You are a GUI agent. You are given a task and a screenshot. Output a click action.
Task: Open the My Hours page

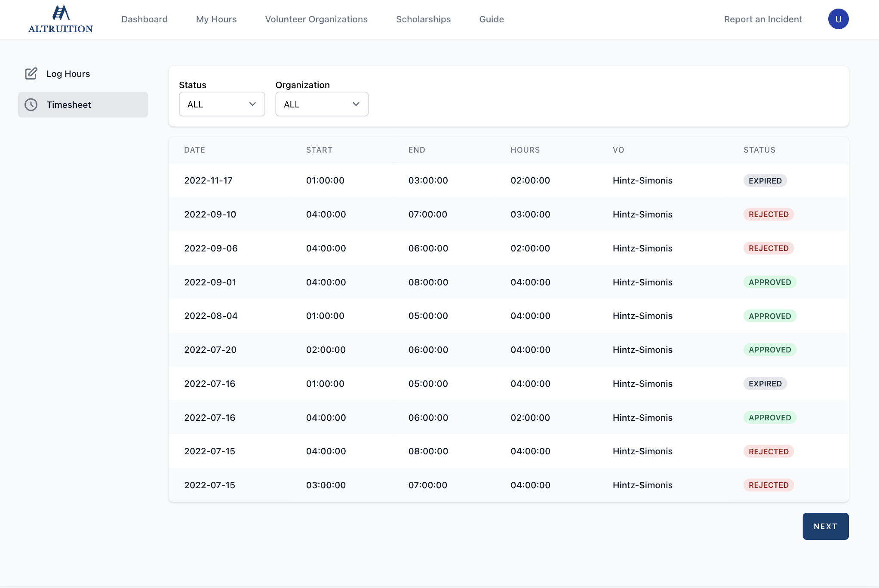tap(216, 19)
